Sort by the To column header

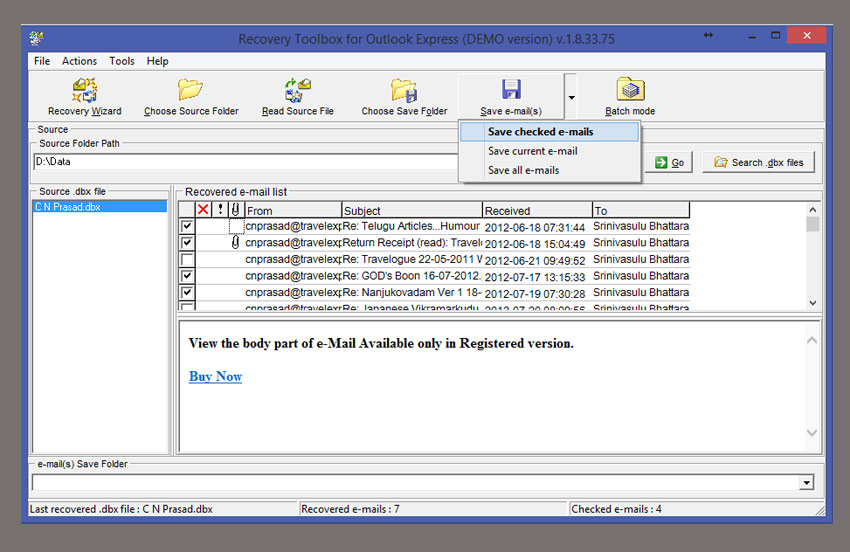pyautogui.click(x=641, y=210)
